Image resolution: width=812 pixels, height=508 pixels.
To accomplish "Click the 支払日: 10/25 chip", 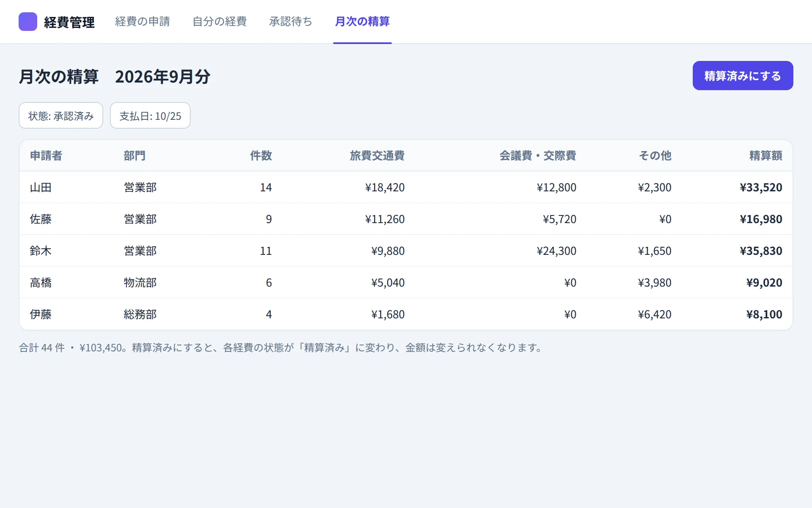I will (x=150, y=116).
